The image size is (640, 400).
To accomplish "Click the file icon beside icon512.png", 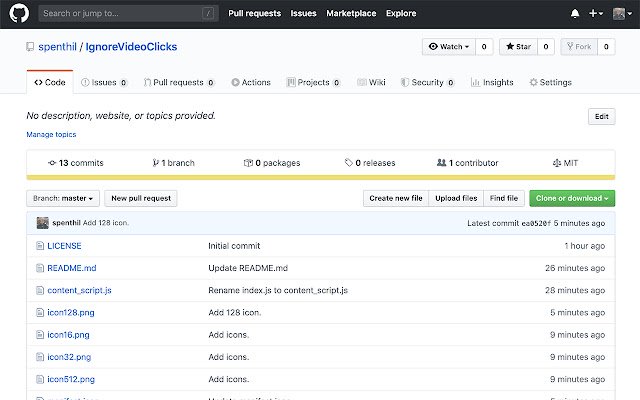I will point(40,379).
